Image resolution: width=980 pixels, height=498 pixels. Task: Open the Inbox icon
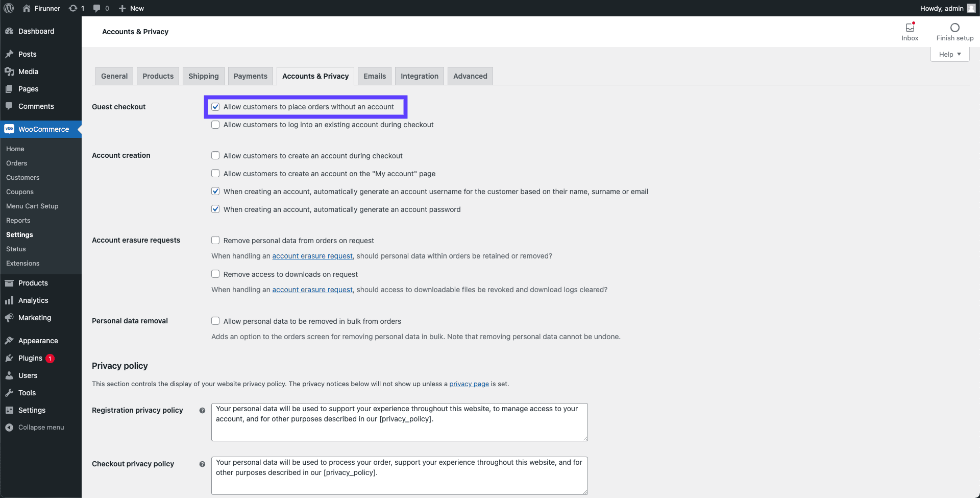(910, 27)
